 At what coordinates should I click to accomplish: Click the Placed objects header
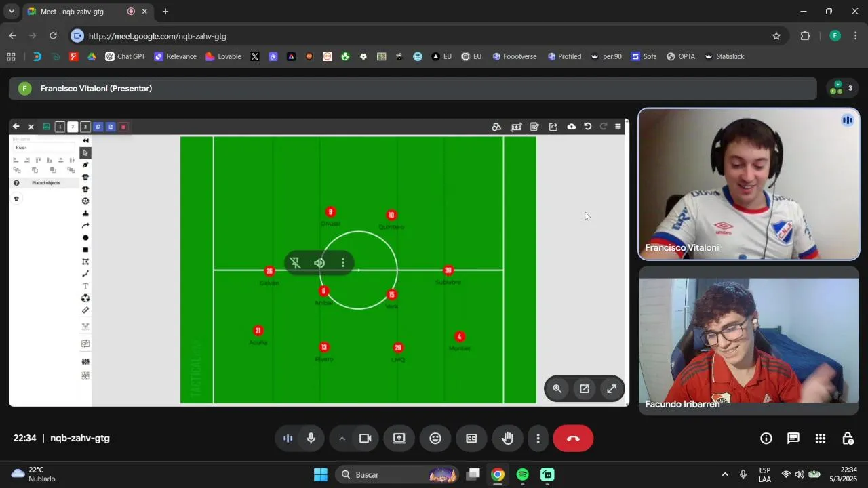pyautogui.click(x=45, y=183)
